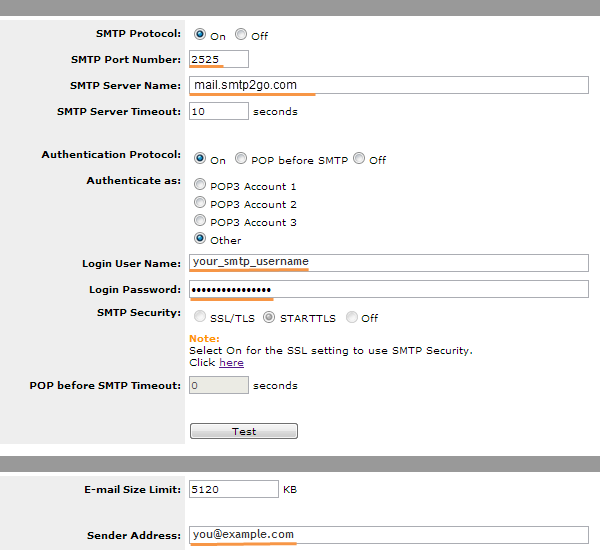Viewport: 600px width, 550px height.
Task: Set Authentication Protocol to On
Action: pos(200,158)
